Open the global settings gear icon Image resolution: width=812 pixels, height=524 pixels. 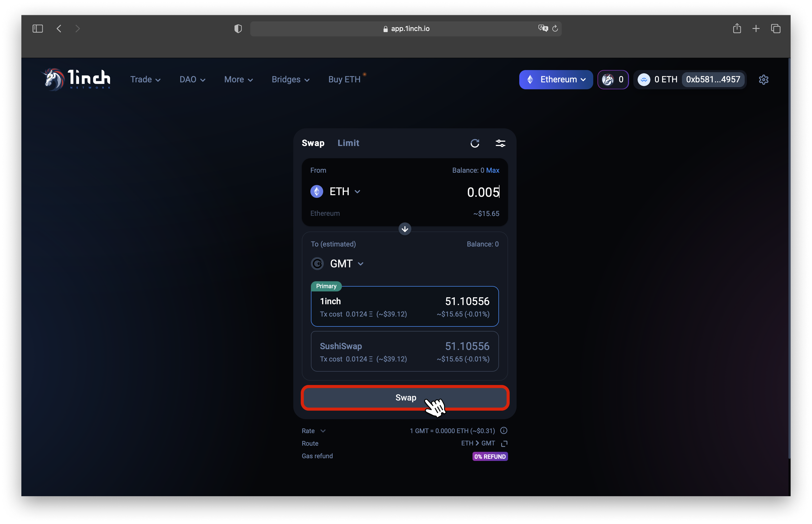click(x=764, y=80)
